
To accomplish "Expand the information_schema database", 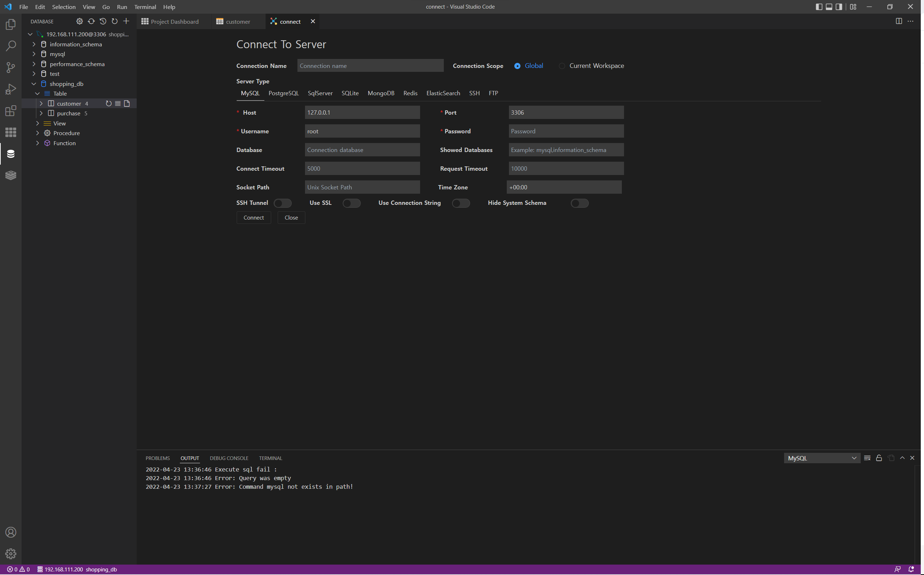I will (34, 44).
